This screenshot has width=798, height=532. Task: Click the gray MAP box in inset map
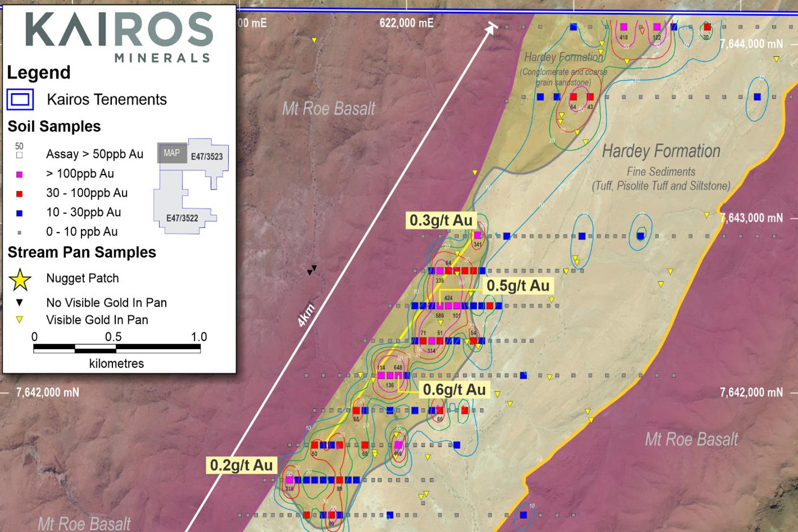tap(172, 153)
